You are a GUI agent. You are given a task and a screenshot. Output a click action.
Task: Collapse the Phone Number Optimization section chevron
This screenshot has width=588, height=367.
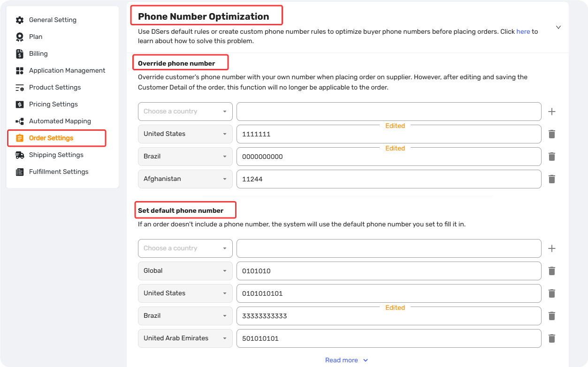[x=558, y=27]
